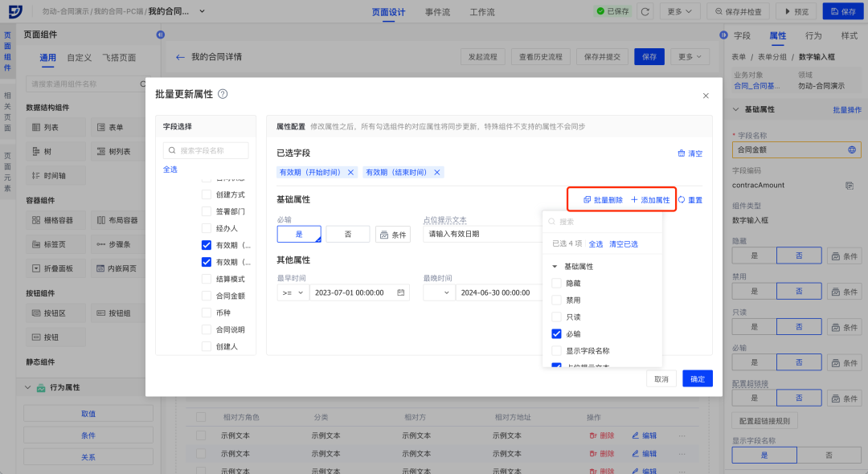Image resolution: width=868 pixels, height=474 pixels.
Task: Open the 样式 tab in right panel
Action: click(x=849, y=36)
